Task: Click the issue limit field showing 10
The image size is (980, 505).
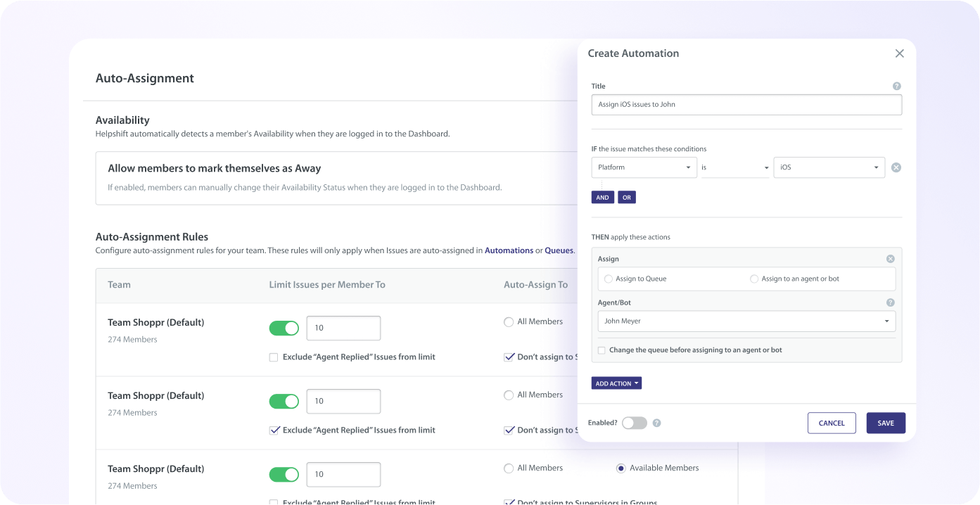Action: pyautogui.click(x=343, y=328)
